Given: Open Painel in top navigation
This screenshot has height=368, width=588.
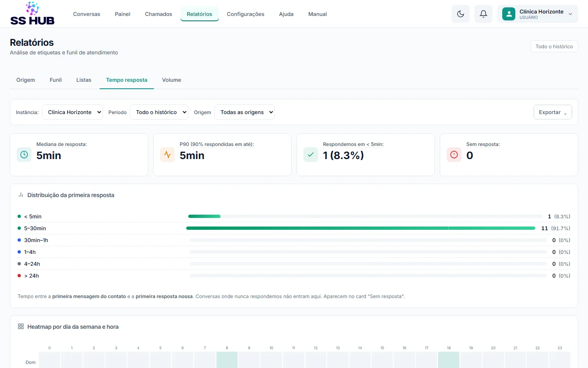Looking at the screenshot, I should [x=122, y=14].
